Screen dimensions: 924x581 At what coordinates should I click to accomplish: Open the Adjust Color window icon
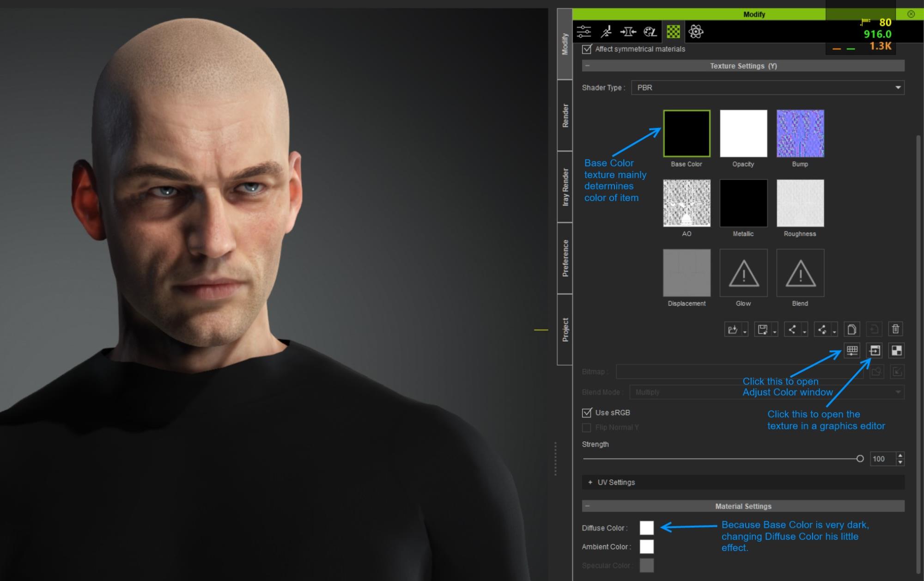(852, 350)
